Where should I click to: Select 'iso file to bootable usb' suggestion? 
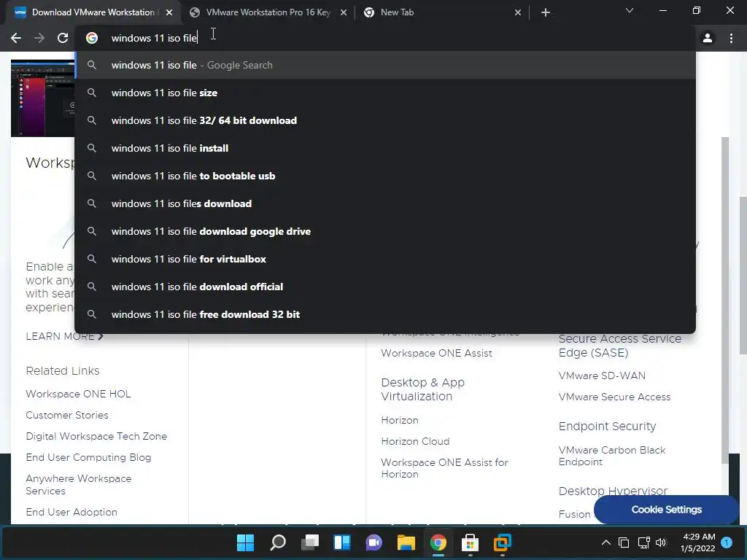tap(385, 176)
